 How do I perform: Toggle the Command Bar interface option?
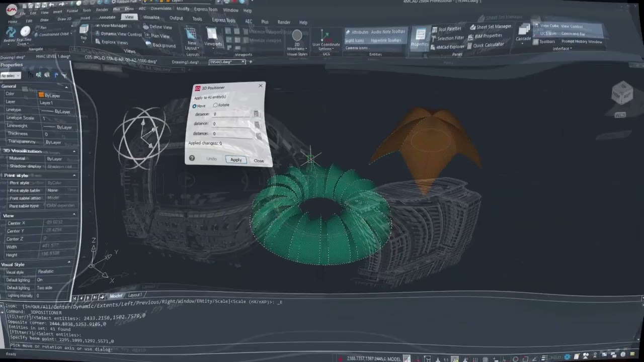[573, 34]
